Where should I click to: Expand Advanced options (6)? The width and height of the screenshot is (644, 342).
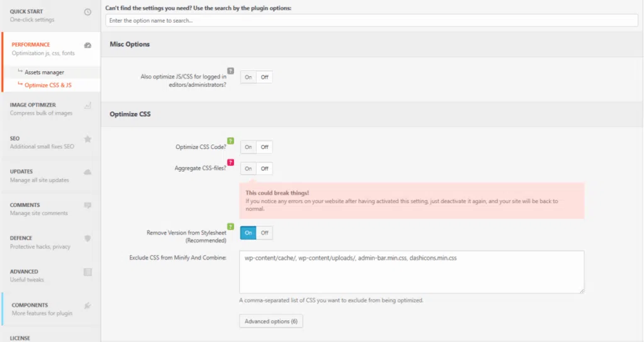[271, 321]
